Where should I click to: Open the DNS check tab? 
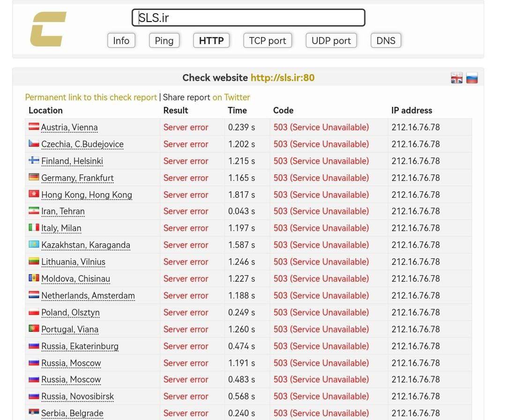pos(386,41)
